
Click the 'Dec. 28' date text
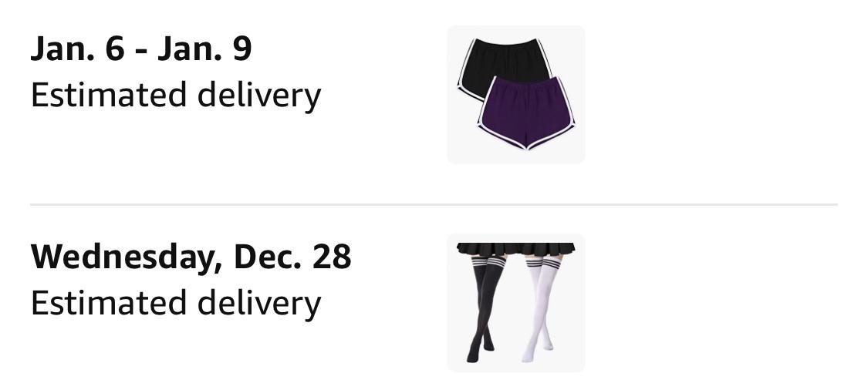coord(293,257)
